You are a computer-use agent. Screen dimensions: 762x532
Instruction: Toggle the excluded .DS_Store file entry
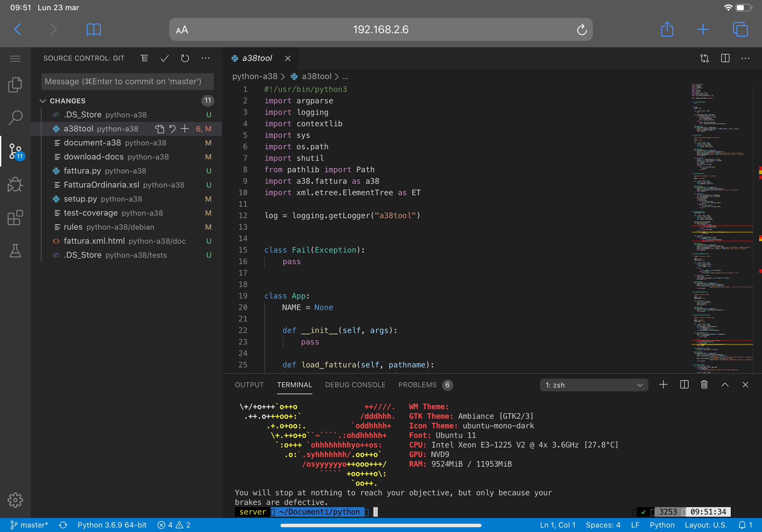[x=56, y=115]
